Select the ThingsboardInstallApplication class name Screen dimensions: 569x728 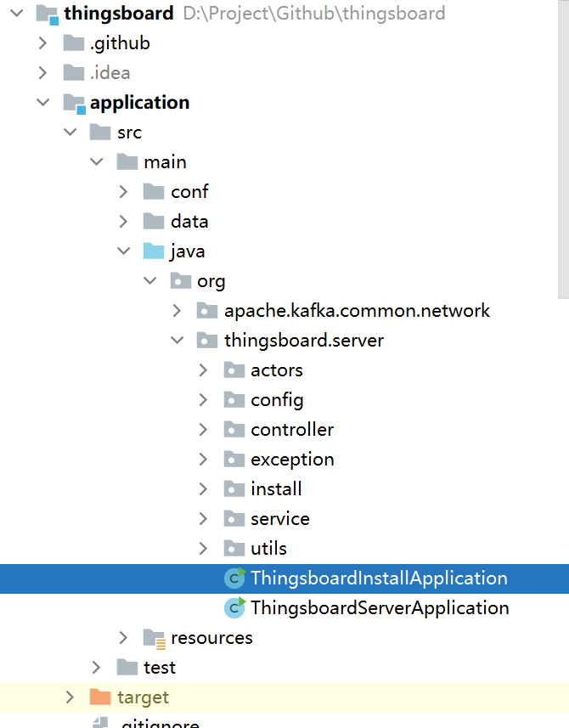(379, 578)
